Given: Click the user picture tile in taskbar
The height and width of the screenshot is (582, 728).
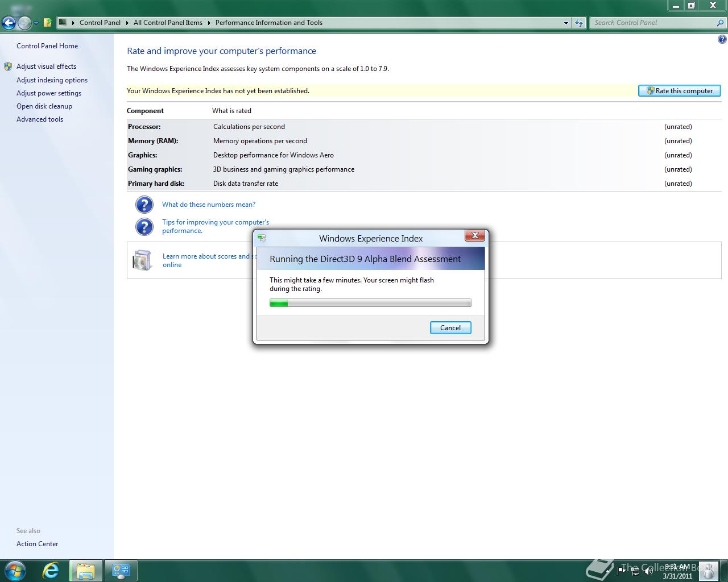Looking at the screenshot, I should point(709,571).
